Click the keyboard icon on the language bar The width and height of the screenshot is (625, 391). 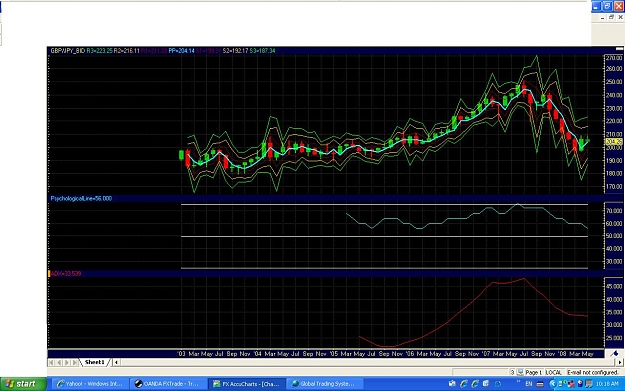tap(540, 384)
